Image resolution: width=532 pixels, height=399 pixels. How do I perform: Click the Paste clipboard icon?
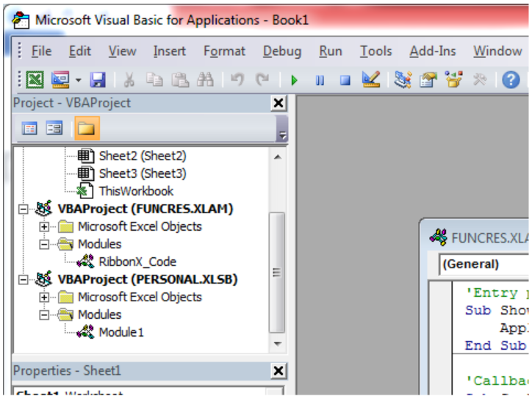pos(180,80)
